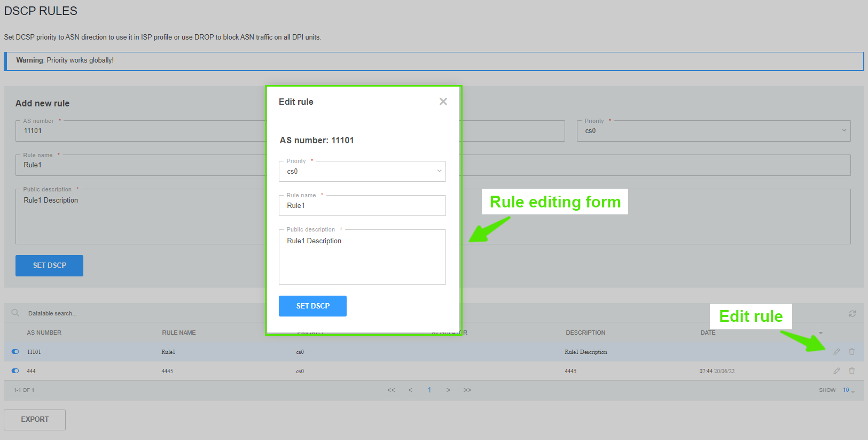
Task: Sort table by AS NUMBER column
Action: point(44,333)
